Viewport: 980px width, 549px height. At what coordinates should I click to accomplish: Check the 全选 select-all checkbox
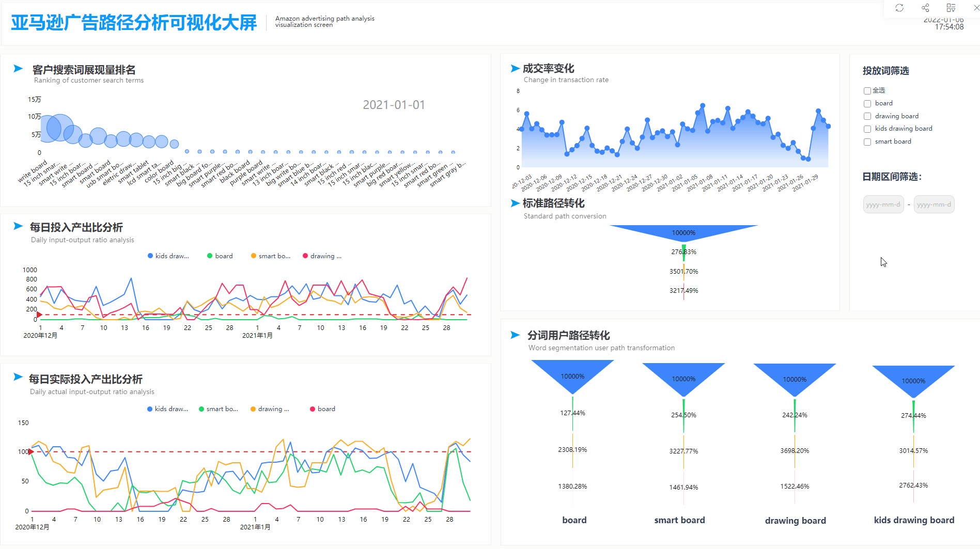(x=867, y=90)
